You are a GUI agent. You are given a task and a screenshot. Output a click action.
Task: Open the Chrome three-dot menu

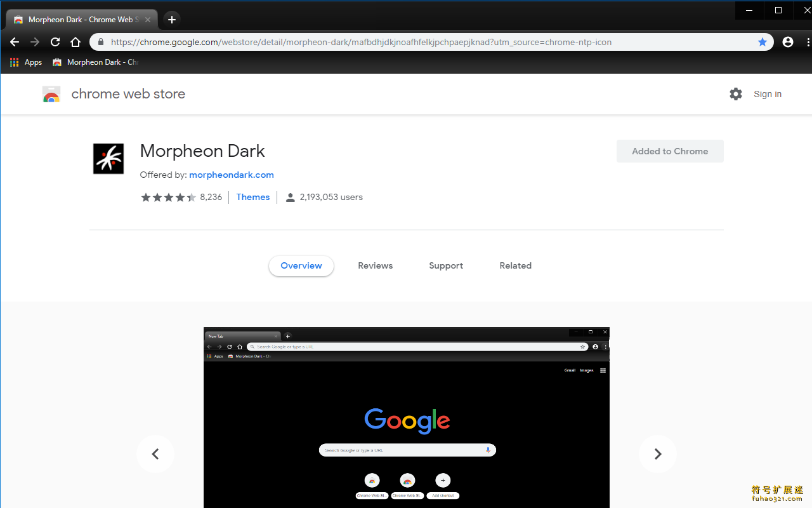tap(808, 42)
